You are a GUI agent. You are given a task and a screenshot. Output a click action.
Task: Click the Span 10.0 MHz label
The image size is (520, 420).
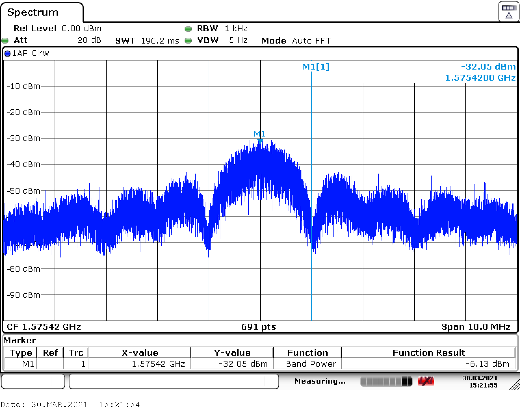coord(476,327)
